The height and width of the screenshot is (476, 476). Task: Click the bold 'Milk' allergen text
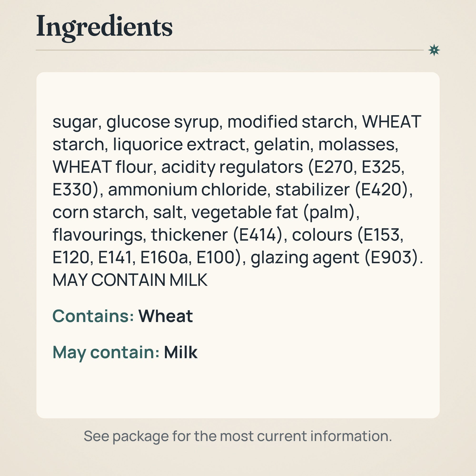[181, 352]
